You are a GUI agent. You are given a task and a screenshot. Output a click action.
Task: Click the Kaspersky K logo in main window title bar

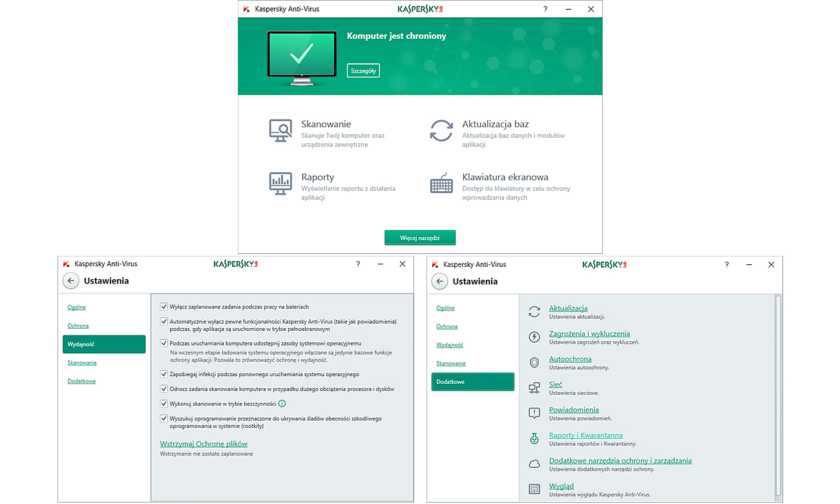[x=247, y=9]
